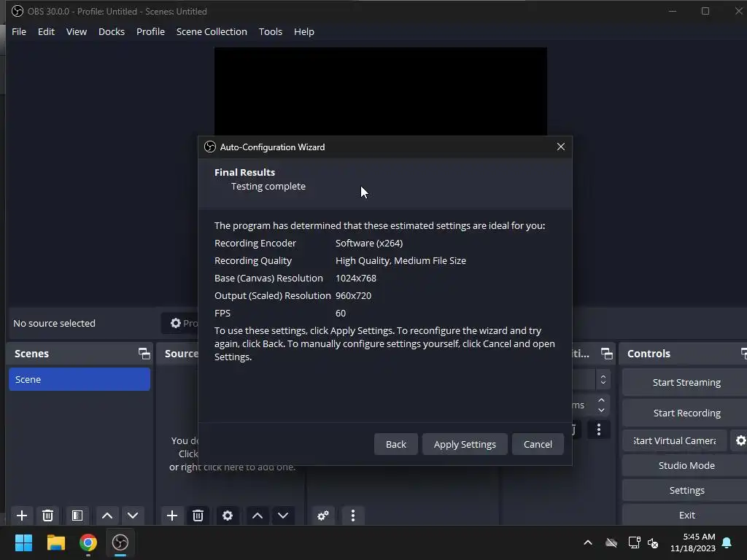Open the File menu
747x560 pixels.
tap(19, 31)
